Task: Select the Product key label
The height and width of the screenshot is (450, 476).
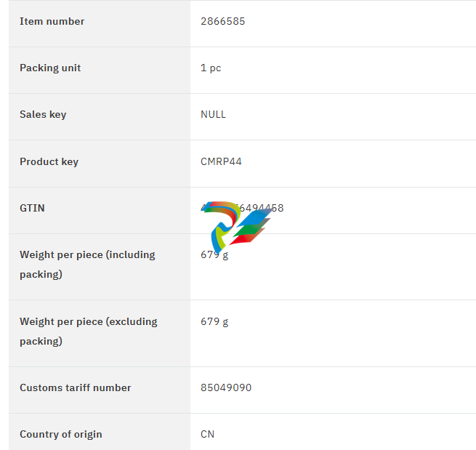Action: point(49,161)
